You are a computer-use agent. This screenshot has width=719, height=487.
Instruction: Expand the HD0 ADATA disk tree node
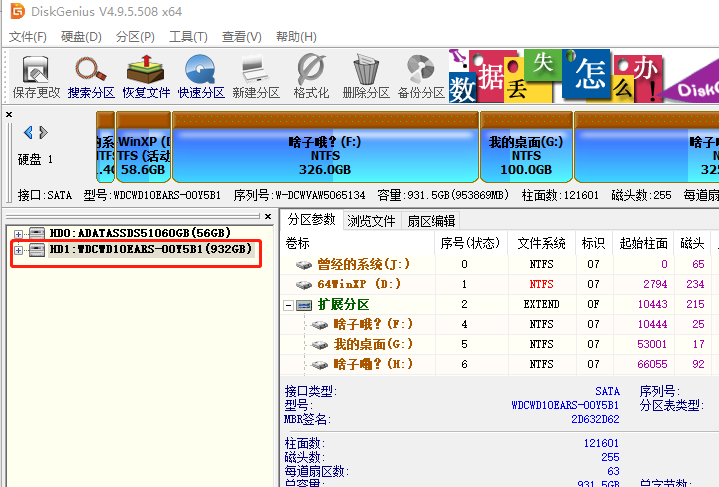point(19,233)
